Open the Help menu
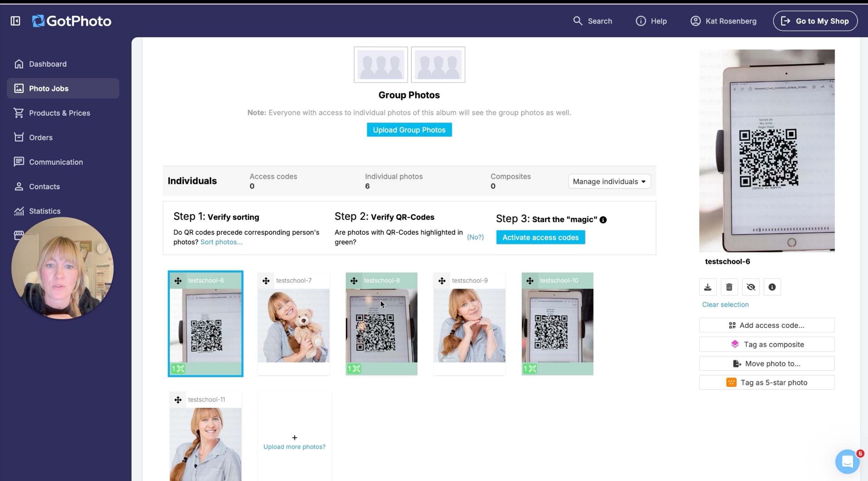This screenshot has width=868, height=481. click(x=651, y=21)
